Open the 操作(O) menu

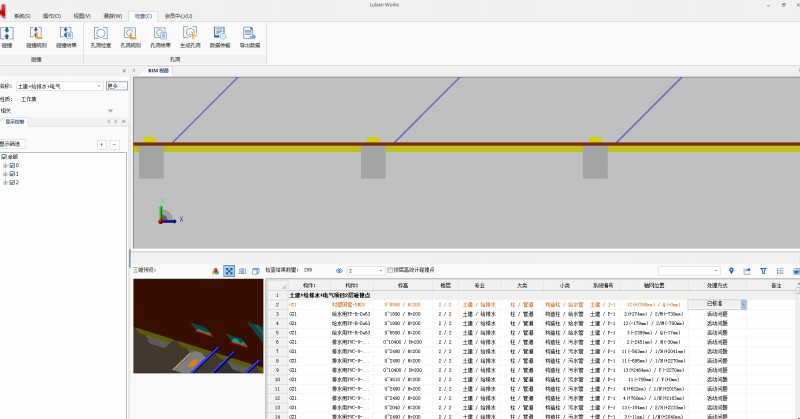tap(52, 16)
